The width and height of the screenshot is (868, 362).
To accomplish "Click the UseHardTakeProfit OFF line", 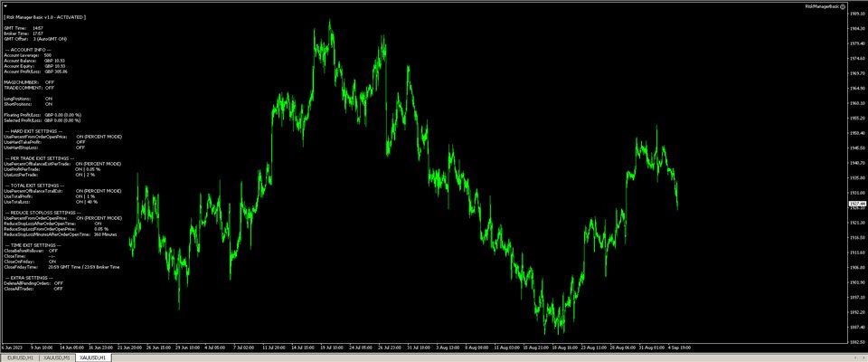I will pos(44,142).
